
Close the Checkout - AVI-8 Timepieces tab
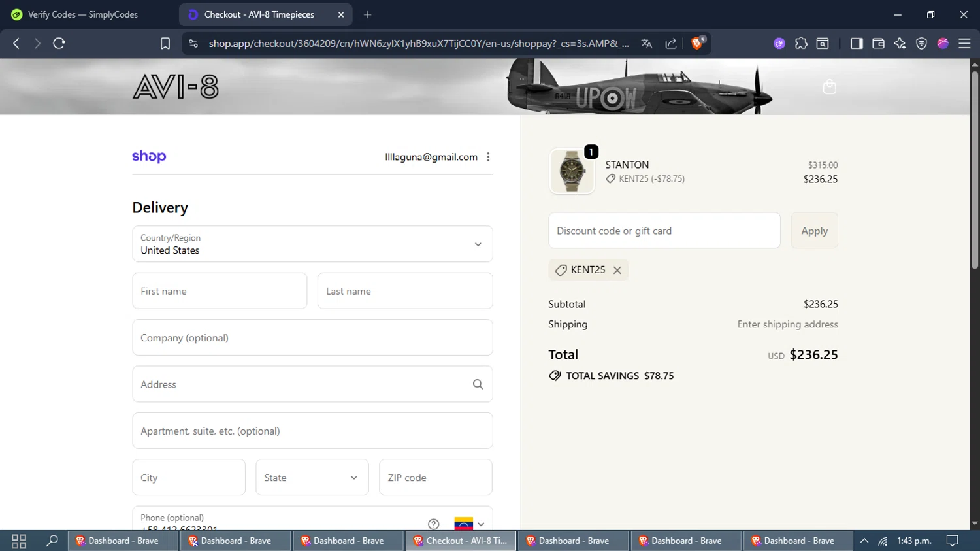341,14
